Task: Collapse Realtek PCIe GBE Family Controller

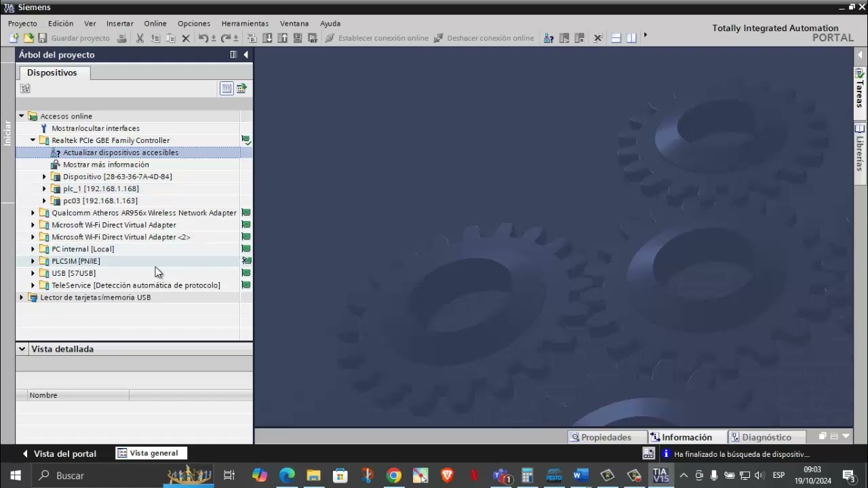Action: pyautogui.click(x=33, y=140)
